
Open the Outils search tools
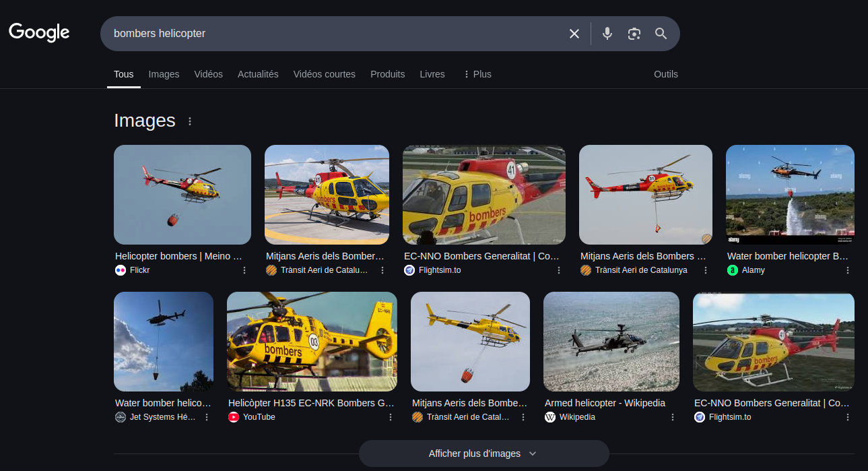point(665,74)
